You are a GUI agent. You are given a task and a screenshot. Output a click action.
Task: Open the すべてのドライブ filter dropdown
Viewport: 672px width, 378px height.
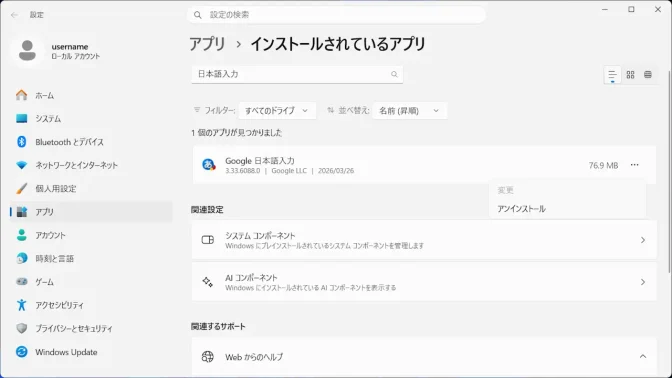click(277, 111)
